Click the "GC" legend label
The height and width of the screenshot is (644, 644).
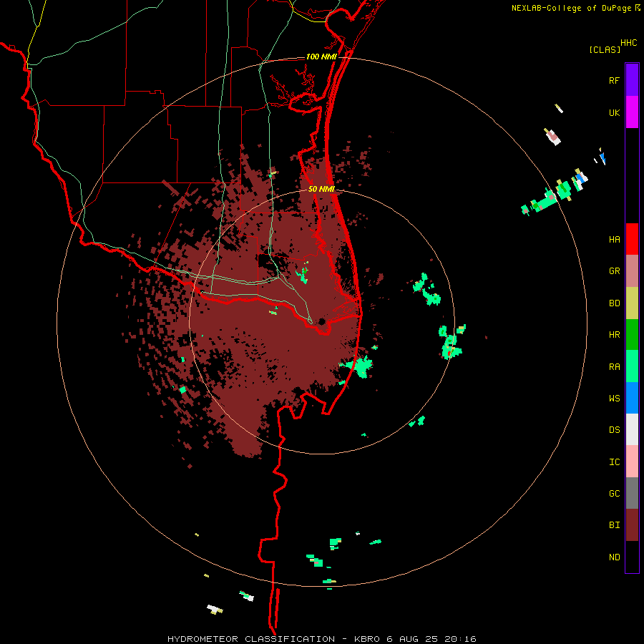pos(615,493)
